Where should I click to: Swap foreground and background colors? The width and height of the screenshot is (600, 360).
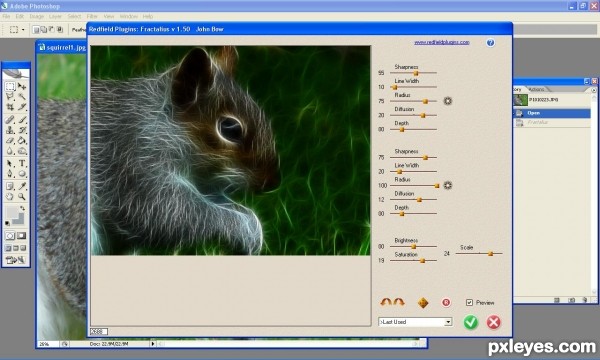22,208
